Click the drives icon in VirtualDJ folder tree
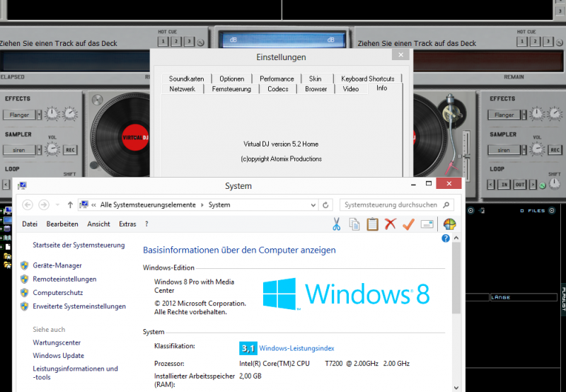Viewport: 566px width, 392px height. click(7, 229)
